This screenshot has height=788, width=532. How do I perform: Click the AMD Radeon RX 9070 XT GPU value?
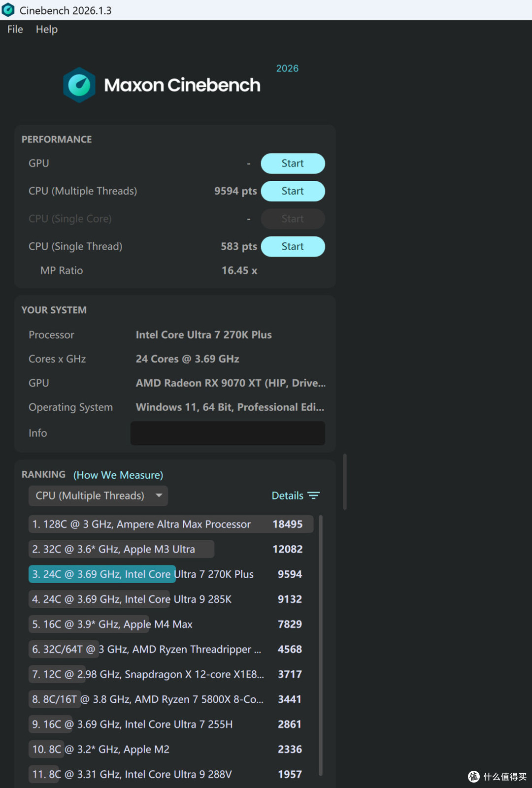pos(231,383)
